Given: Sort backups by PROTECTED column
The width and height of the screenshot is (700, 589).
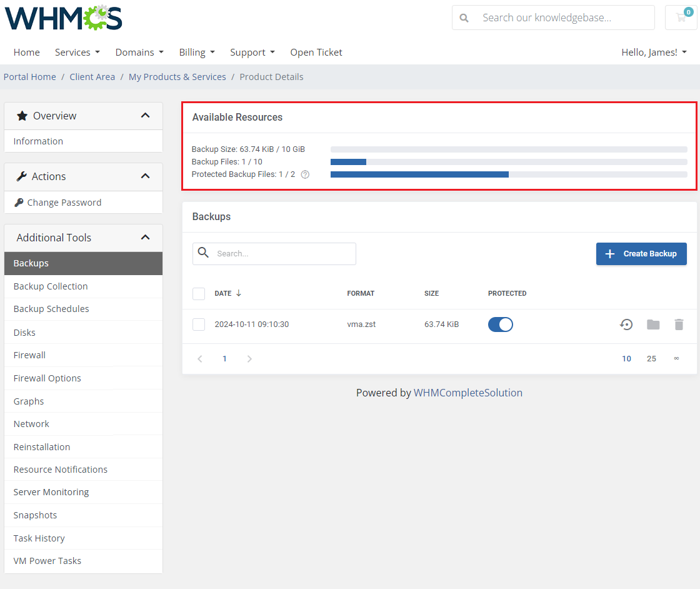Looking at the screenshot, I should [507, 293].
